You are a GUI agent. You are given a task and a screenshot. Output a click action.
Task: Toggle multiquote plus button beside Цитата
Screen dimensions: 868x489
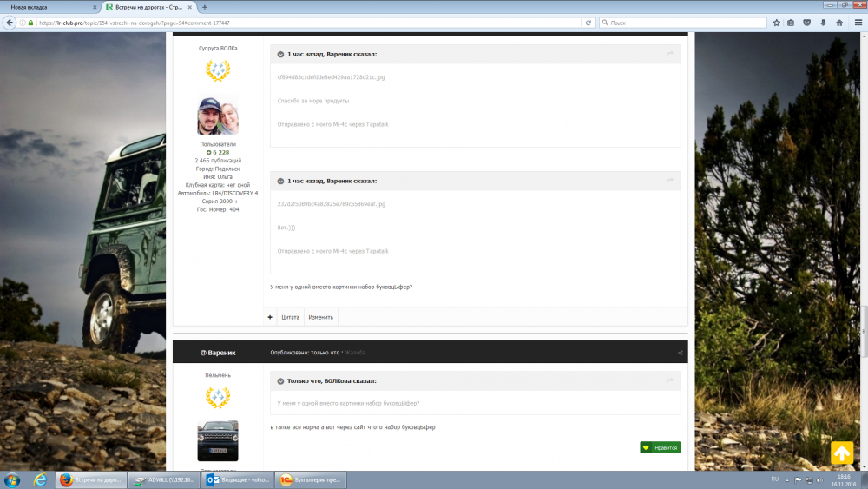click(270, 317)
